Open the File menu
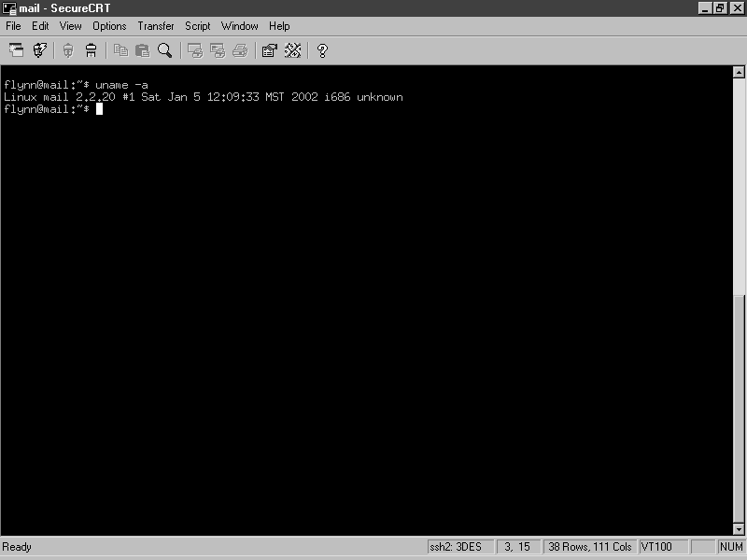Viewport: 747px width, 560px height. pos(13,26)
